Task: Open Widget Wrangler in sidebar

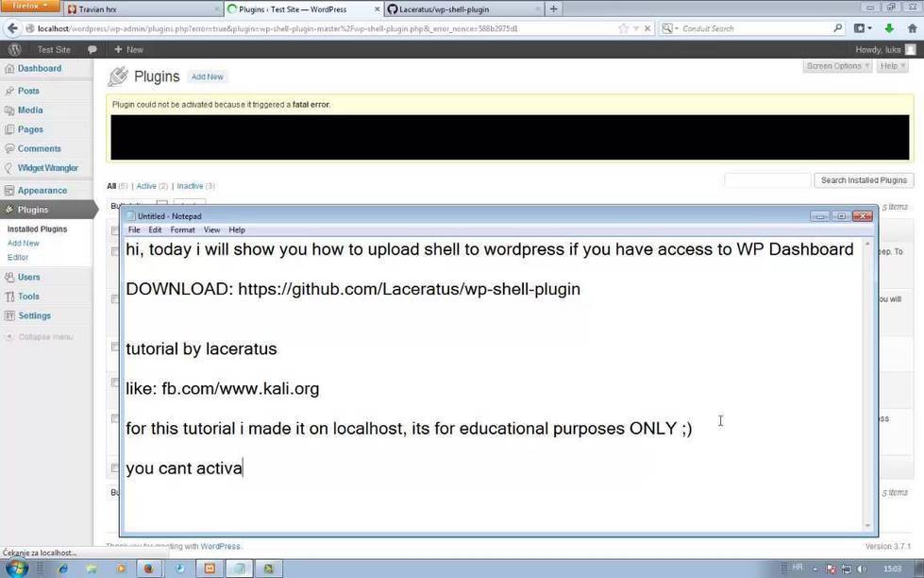Action: tap(48, 168)
